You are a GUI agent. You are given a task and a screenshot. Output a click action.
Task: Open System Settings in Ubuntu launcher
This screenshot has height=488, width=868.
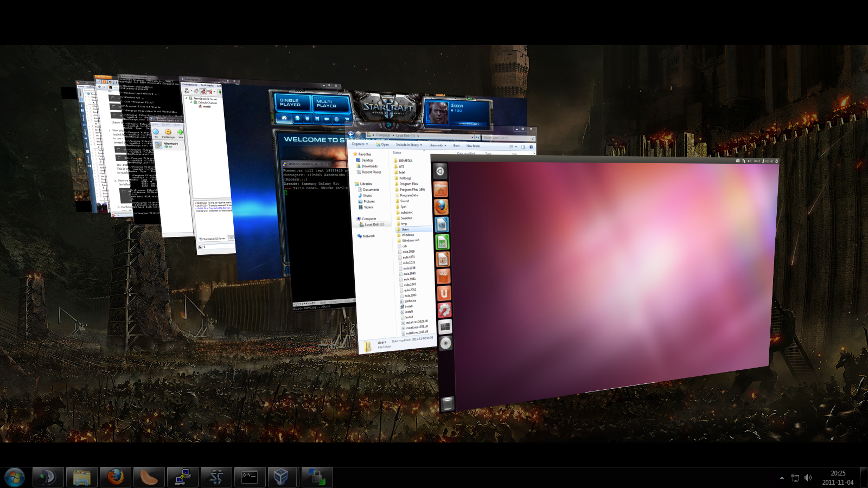coord(444,310)
